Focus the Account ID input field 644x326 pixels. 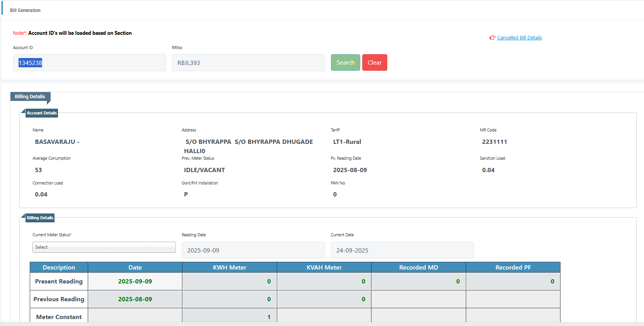pyautogui.click(x=89, y=63)
